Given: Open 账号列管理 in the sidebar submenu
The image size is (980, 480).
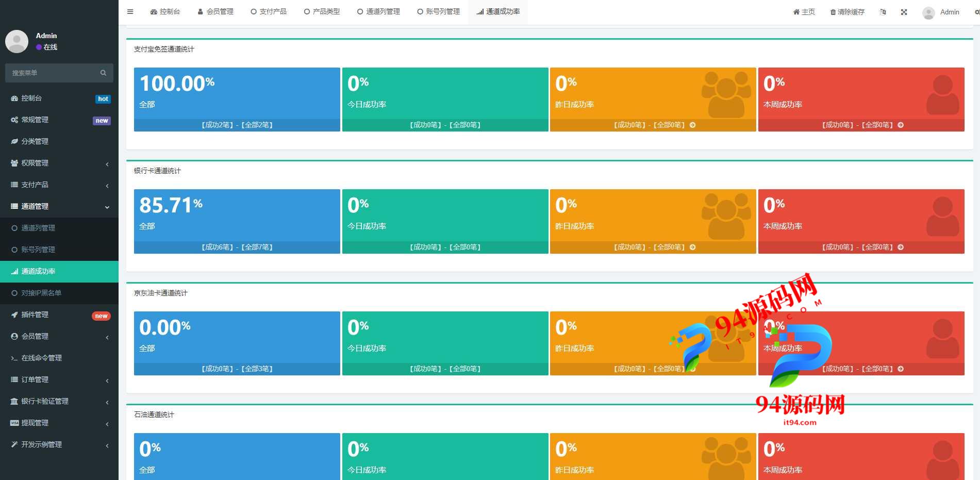Looking at the screenshot, I should tap(59, 250).
